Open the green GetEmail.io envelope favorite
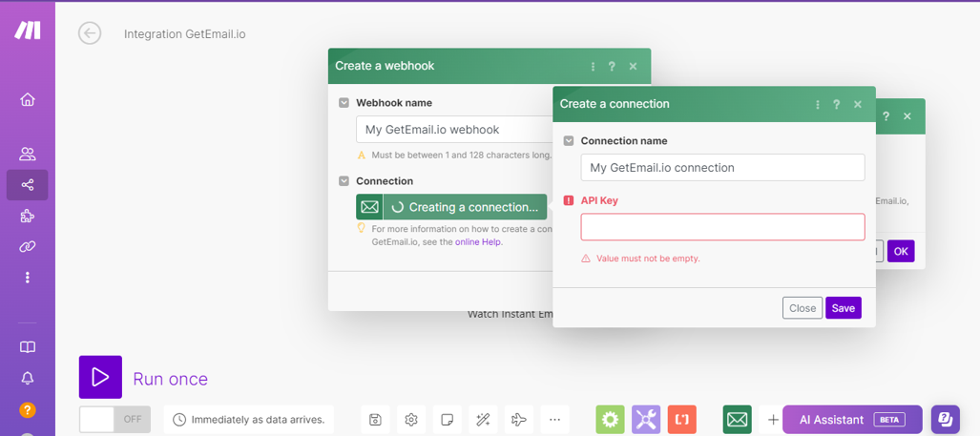The image size is (980, 436). click(738, 420)
